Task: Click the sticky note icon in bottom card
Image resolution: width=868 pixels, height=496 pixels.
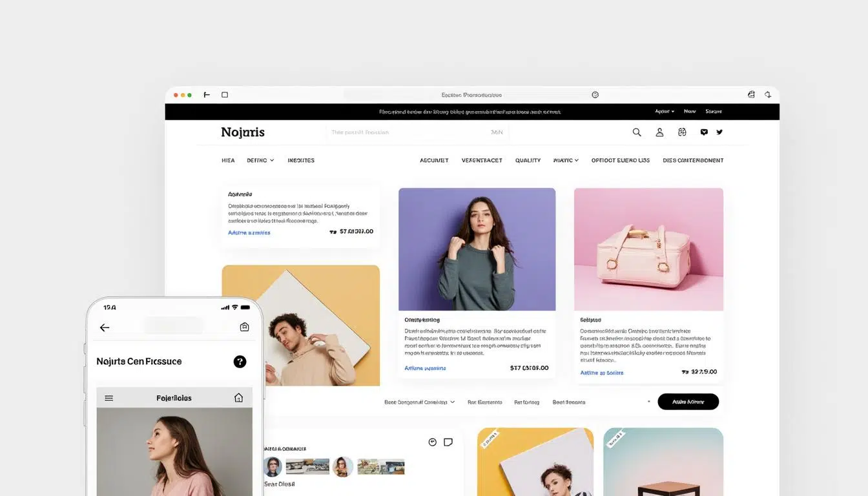Action: tap(448, 442)
